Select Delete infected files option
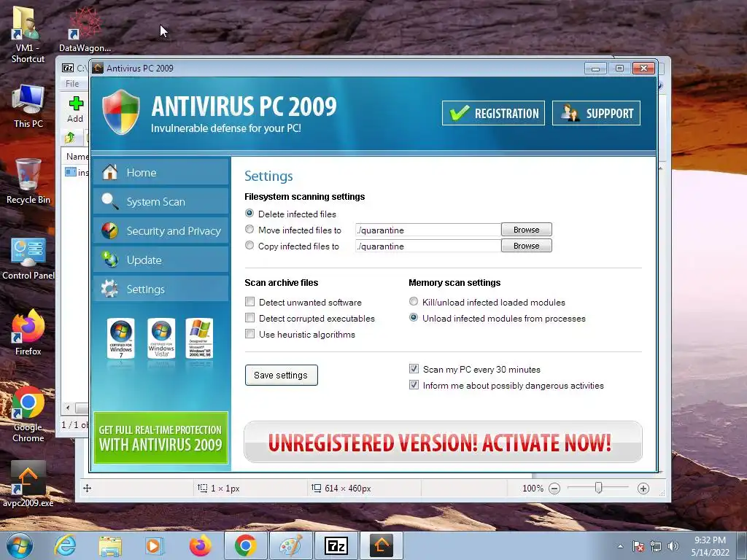The image size is (747, 560). coord(249,214)
